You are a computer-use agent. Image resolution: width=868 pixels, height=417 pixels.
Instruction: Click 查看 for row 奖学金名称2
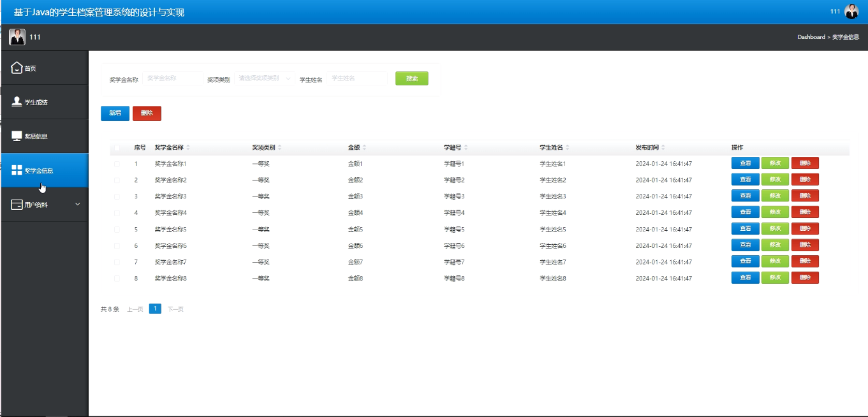[x=745, y=179]
